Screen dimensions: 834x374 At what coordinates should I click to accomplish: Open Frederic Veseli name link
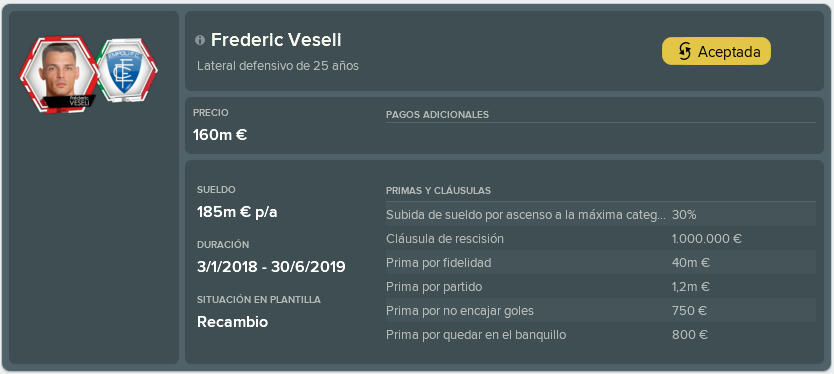point(276,40)
